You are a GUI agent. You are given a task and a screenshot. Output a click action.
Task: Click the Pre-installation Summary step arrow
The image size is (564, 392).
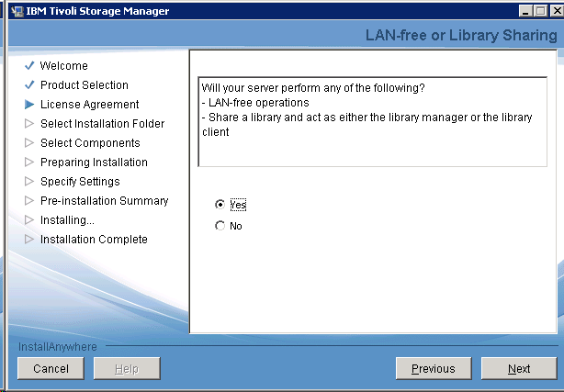click(30, 201)
